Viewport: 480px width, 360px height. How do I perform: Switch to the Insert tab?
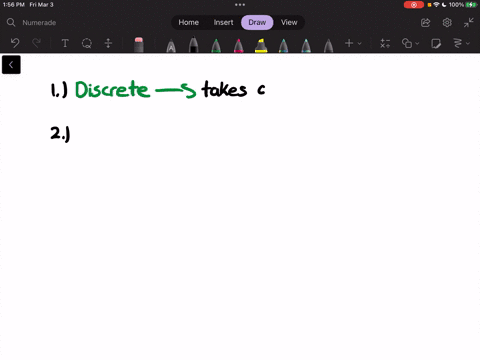pyautogui.click(x=223, y=22)
